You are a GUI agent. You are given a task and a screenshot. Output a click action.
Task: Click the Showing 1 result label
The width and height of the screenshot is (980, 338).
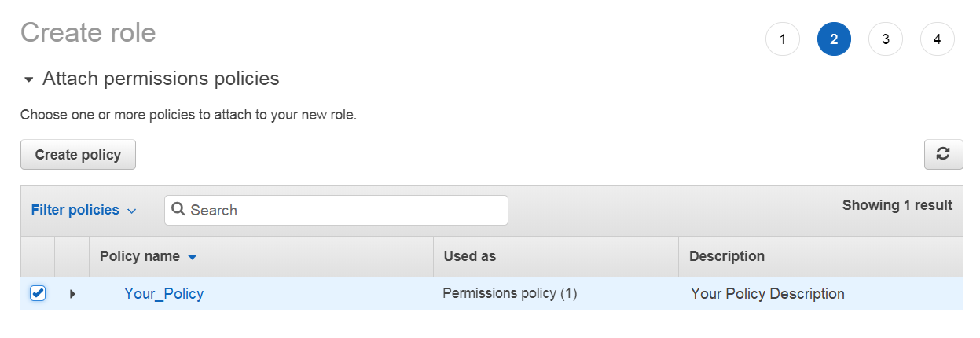pyautogui.click(x=897, y=205)
